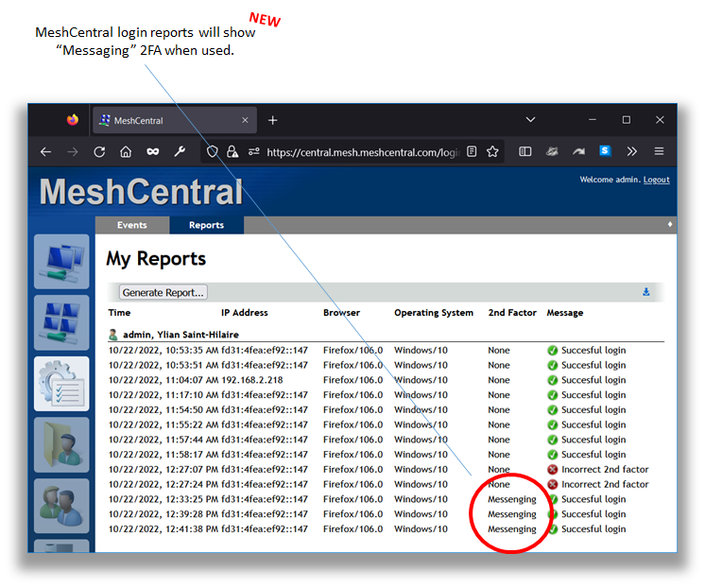
Task: Toggle Reader View icon in address bar
Action: pyautogui.click(x=472, y=151)
